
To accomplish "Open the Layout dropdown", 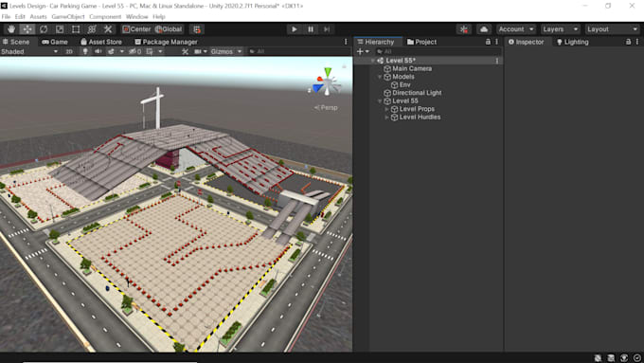I will [x=612, y=29].
